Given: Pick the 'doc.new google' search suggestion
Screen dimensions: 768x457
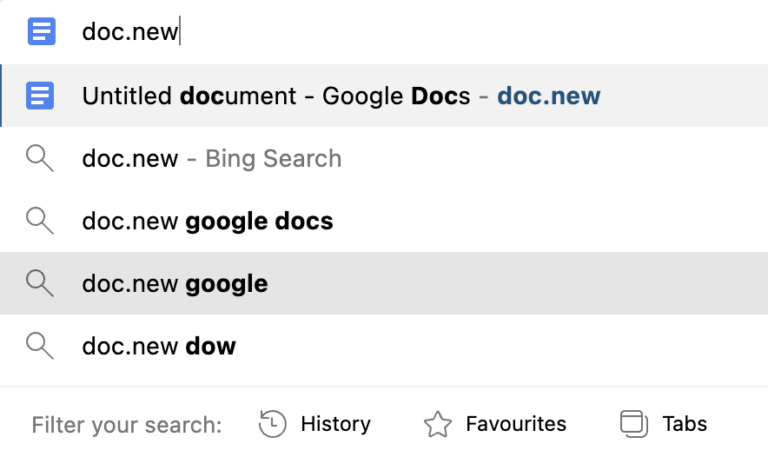Looking at the screenshot, I should (x=175, y=284).
